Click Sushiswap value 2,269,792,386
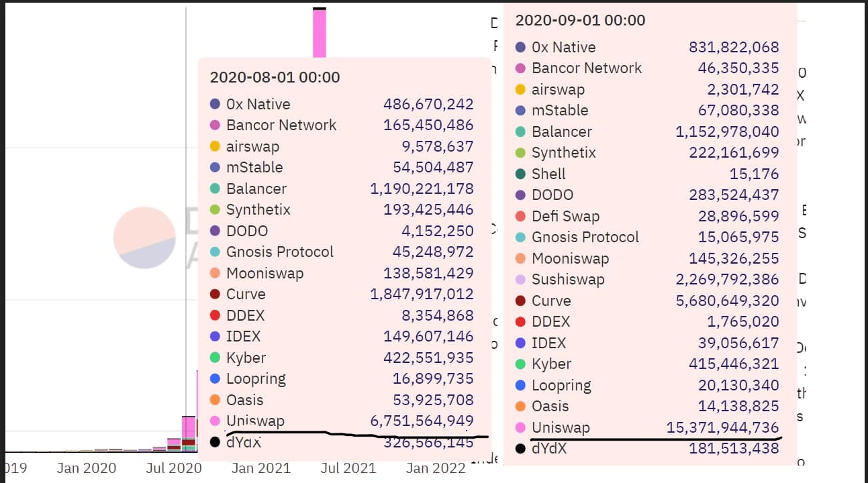868x483 pixels. [x=727, y=280]
